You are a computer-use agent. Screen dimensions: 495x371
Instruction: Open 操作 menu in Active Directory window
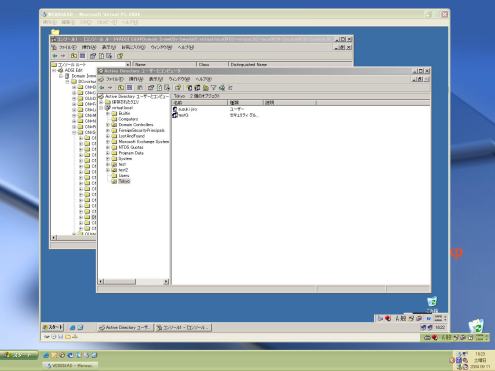[136, 79]
